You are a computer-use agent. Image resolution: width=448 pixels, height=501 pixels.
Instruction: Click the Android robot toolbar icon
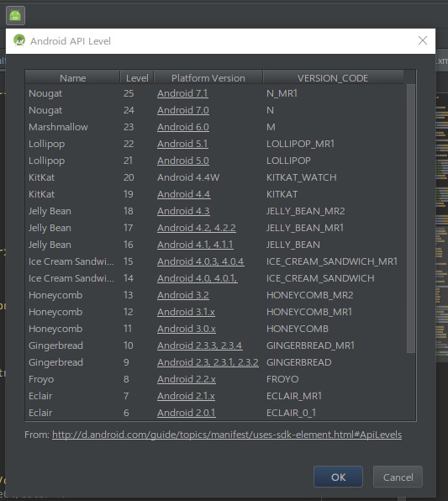tap(15, 15)
